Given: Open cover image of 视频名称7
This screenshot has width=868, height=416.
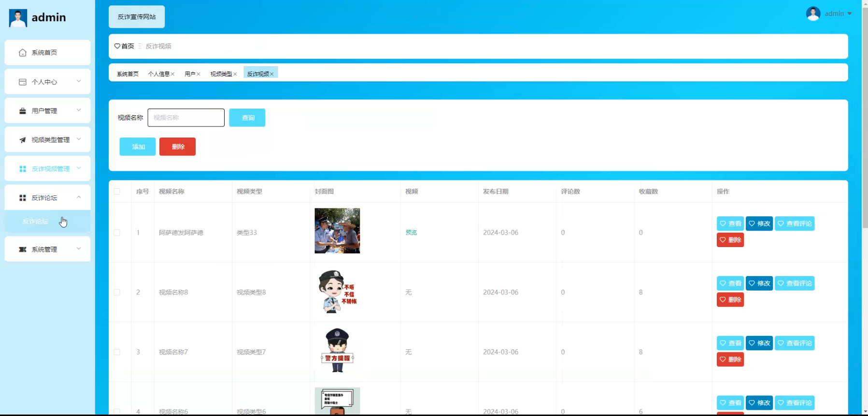Looking at the screenshot, I should [x=337, y=351].
